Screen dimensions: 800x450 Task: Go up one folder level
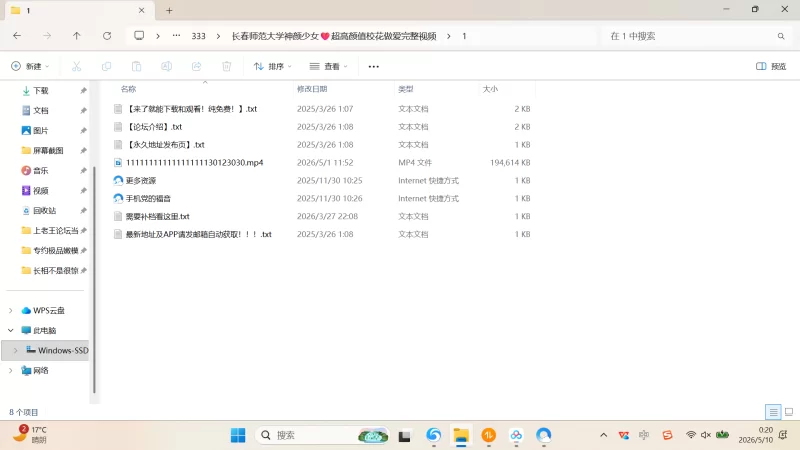point(77,36)
